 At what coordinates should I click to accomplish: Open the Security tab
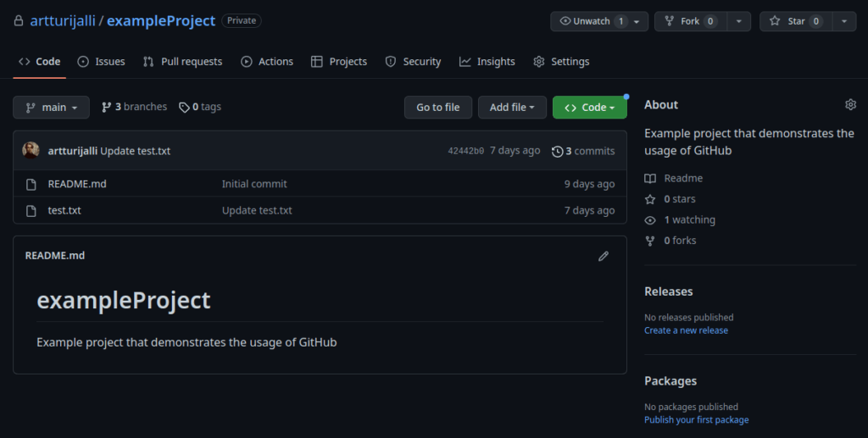(x=413, y=61)
